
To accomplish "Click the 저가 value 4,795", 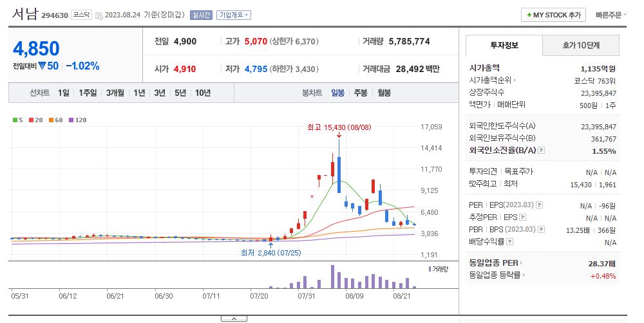I will click(256, 69).
